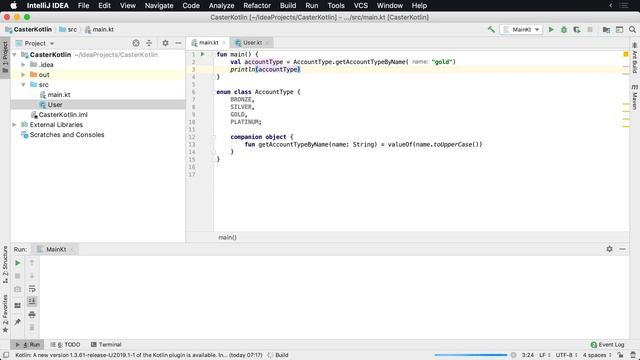Click the Up the stack trace arrow
Image resolution: width=640 pixels, height=360 pixels.
coord(32,263)
